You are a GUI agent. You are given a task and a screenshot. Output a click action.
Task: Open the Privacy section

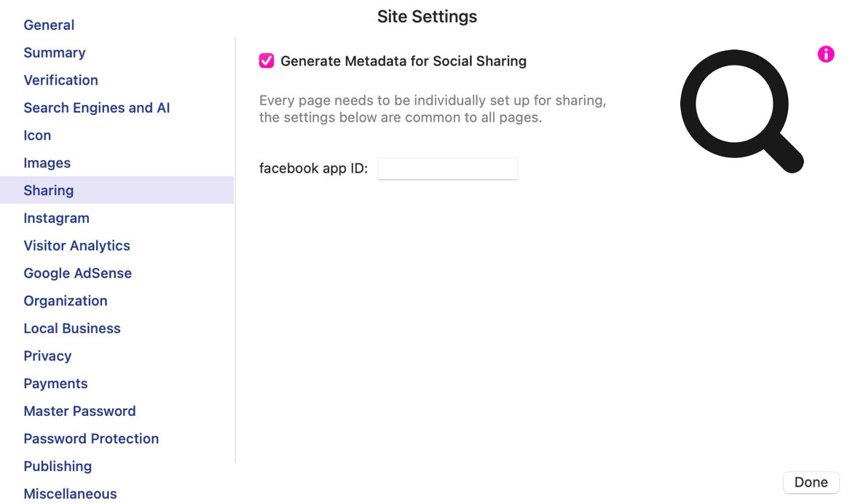tap(47, 356)
